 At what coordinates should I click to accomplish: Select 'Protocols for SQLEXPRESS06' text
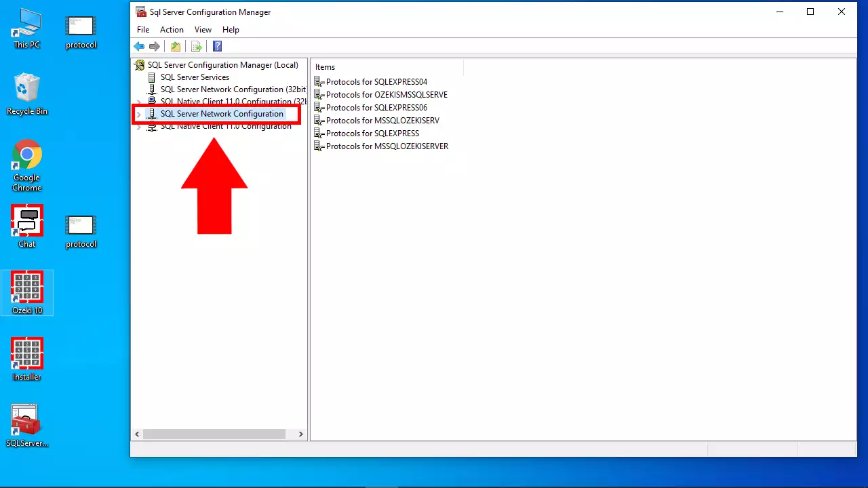tap(376, 108)
